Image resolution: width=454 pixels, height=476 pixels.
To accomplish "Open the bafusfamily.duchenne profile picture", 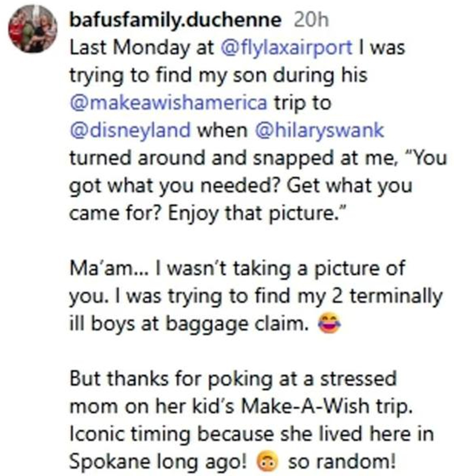I will 32,29.
